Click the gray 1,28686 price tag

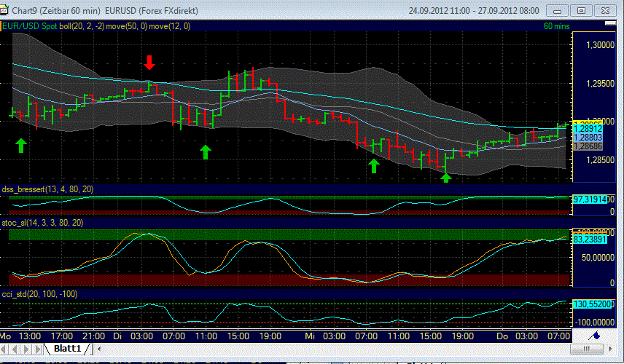[x=588, y=146]
